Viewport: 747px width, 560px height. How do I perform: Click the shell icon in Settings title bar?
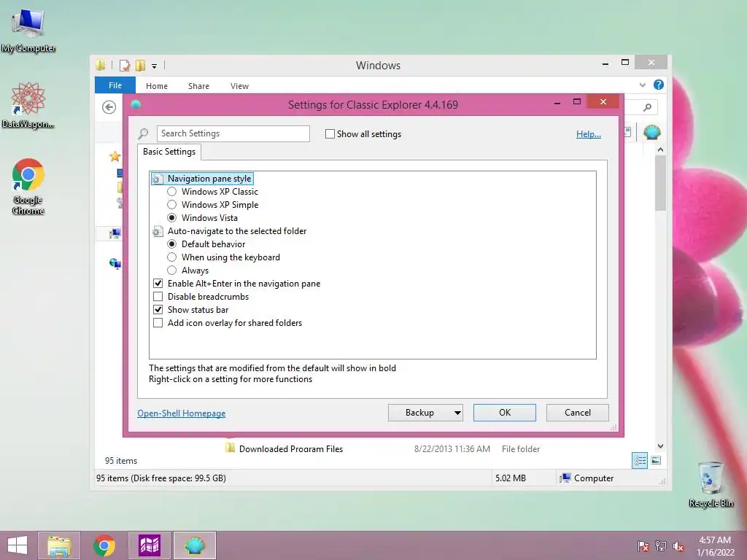point(136,104)
